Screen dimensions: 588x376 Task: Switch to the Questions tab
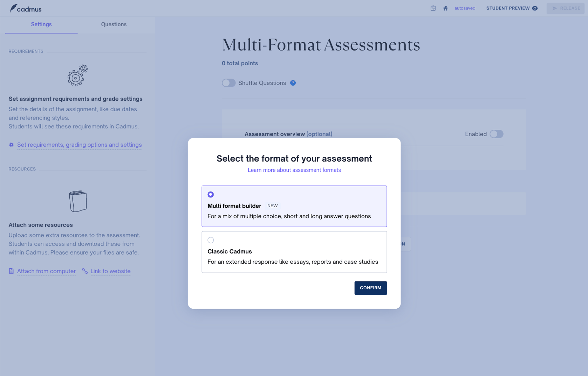(114, 24)
